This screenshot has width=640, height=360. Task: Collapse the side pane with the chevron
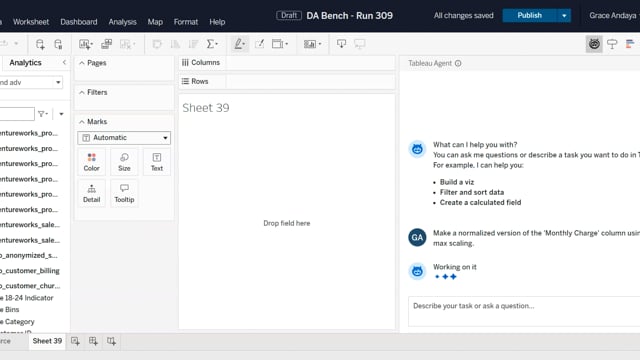pyautogui.click(x=64, y=62)
